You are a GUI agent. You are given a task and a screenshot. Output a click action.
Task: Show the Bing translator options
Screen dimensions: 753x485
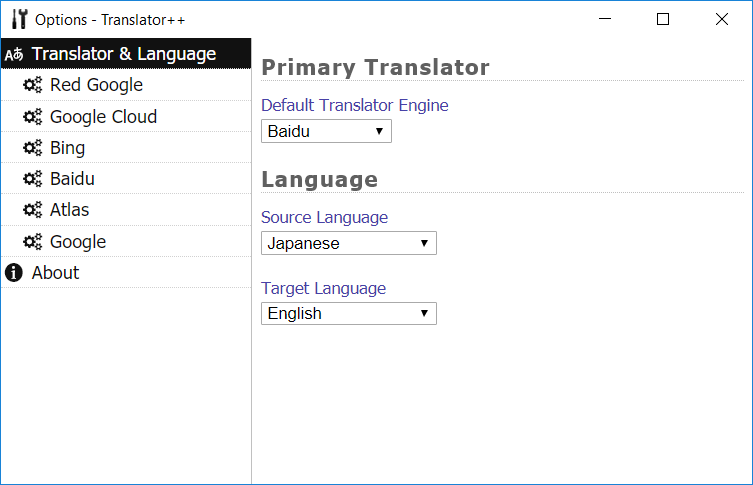67,148
